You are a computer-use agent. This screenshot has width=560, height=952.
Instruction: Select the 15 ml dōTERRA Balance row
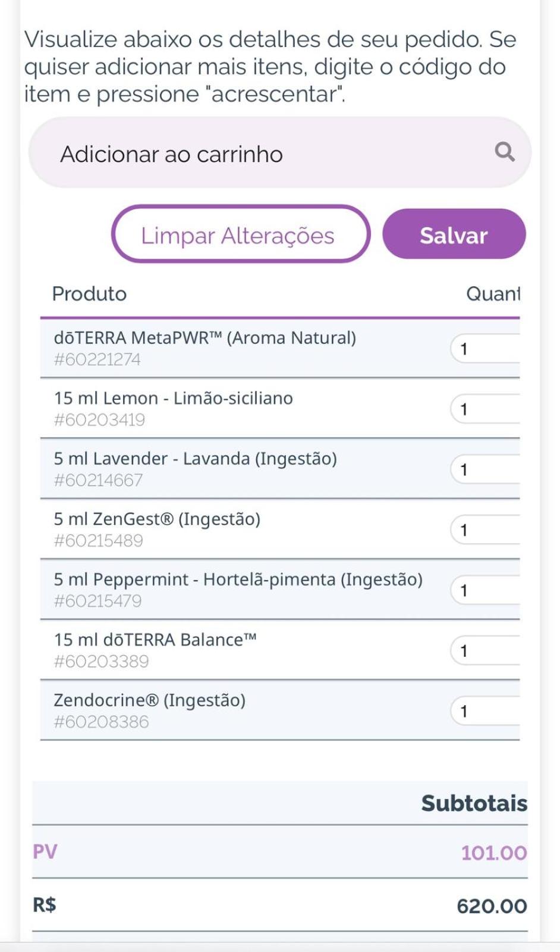tap(280, 650)
